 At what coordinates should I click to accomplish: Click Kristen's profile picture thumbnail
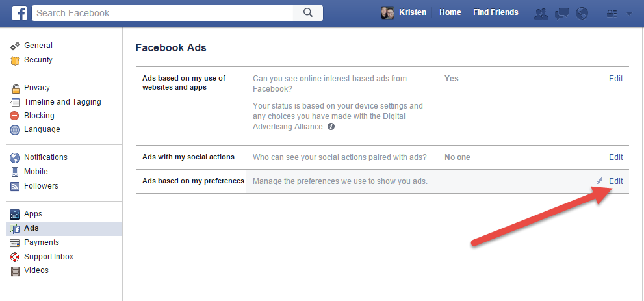click(x=387, y=12)
